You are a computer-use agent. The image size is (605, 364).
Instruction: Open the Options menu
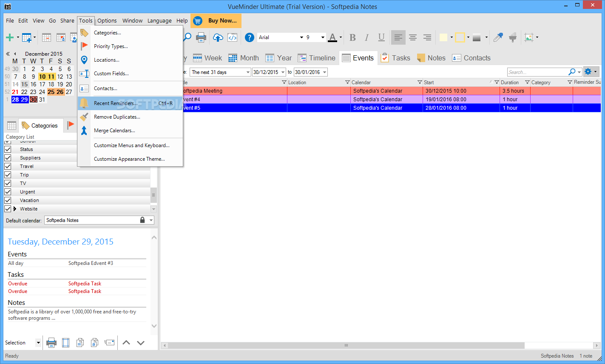click(107, 20)
